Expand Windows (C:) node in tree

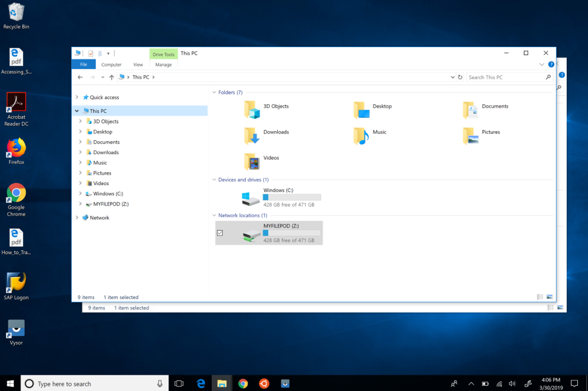point(80,193)
